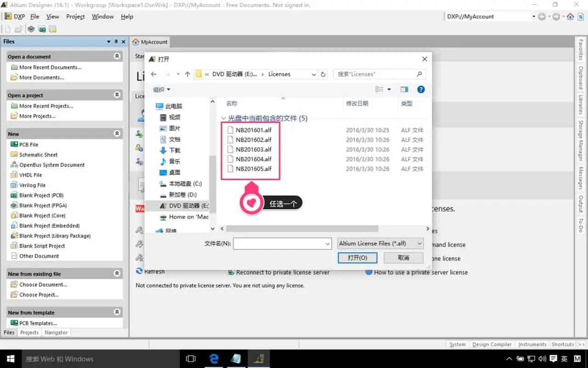Select the file NB201605.alf

pyautogui.click(x=254, y=169)
